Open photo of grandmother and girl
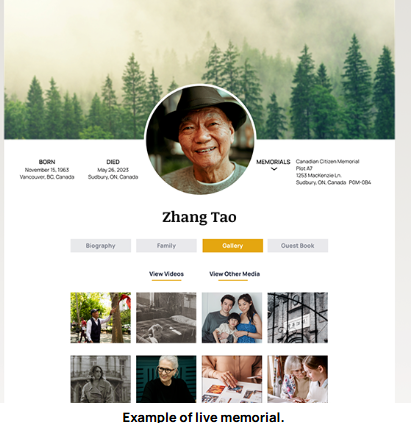 [298, 379]
